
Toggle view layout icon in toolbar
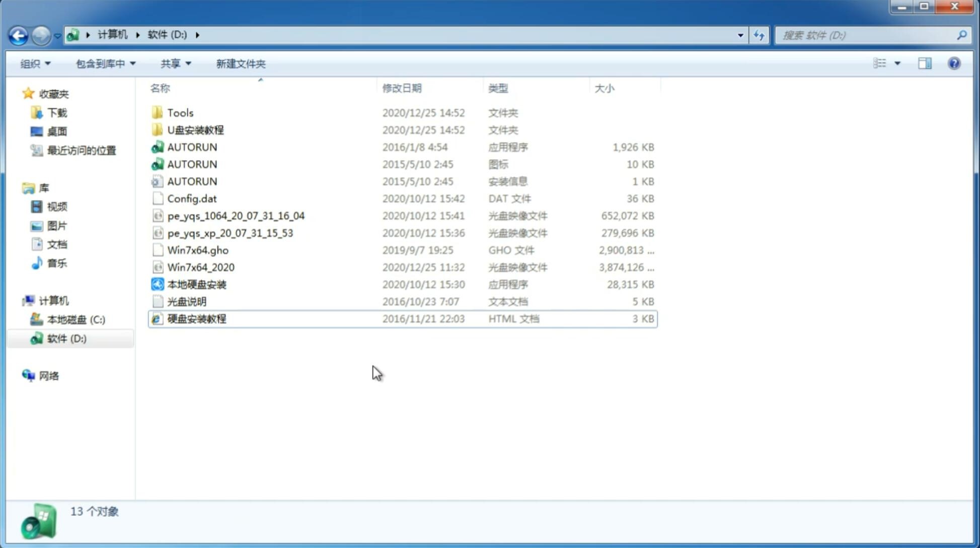tap(925, 62)
